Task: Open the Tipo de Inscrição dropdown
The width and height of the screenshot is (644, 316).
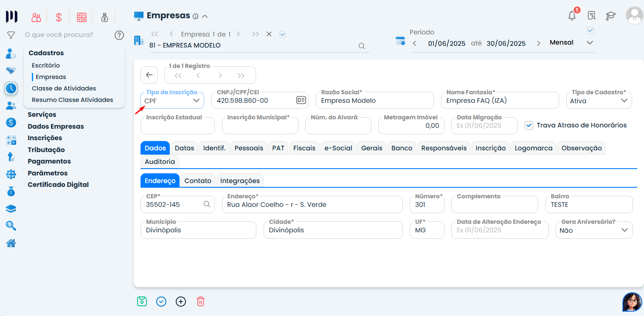Action: point(172,101)
